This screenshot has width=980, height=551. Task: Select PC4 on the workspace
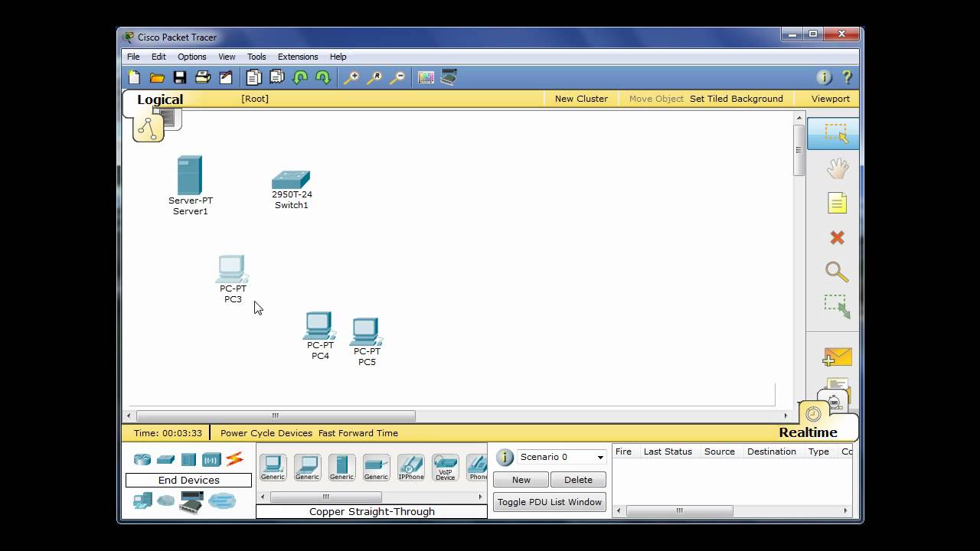[319, 326]
